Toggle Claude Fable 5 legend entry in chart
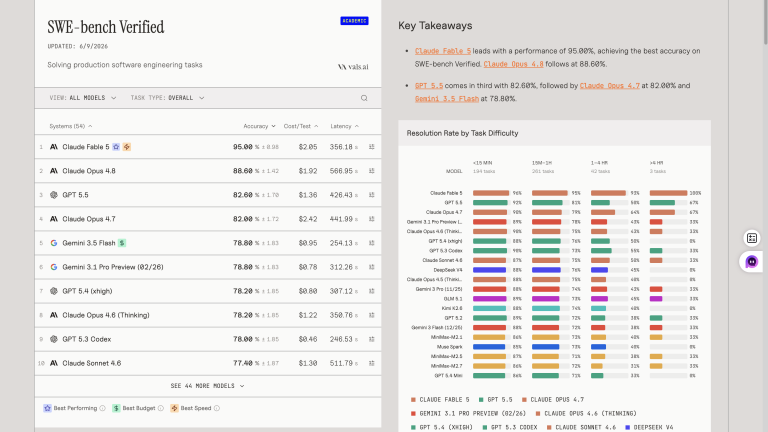768x432 pixels. [440, 400]
